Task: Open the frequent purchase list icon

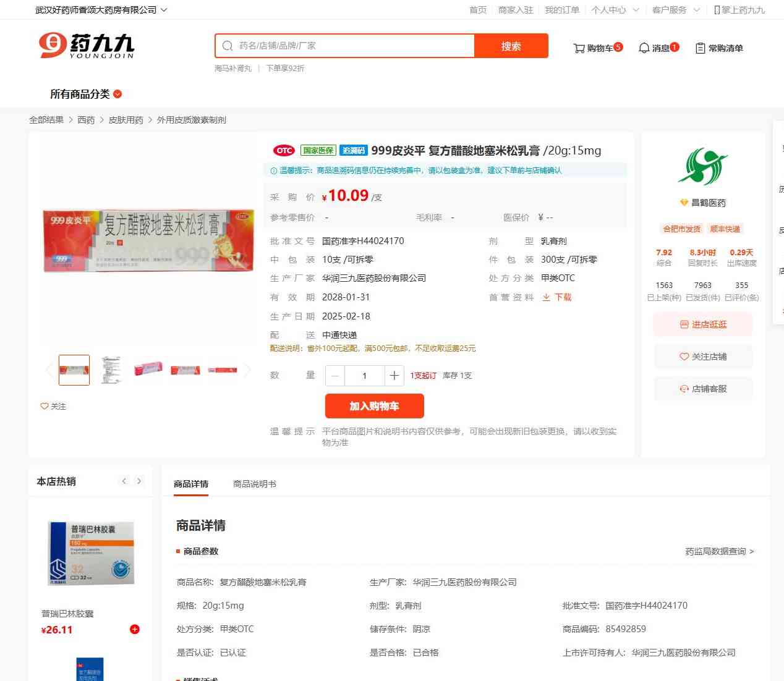Action: click(x=701, y=48)
